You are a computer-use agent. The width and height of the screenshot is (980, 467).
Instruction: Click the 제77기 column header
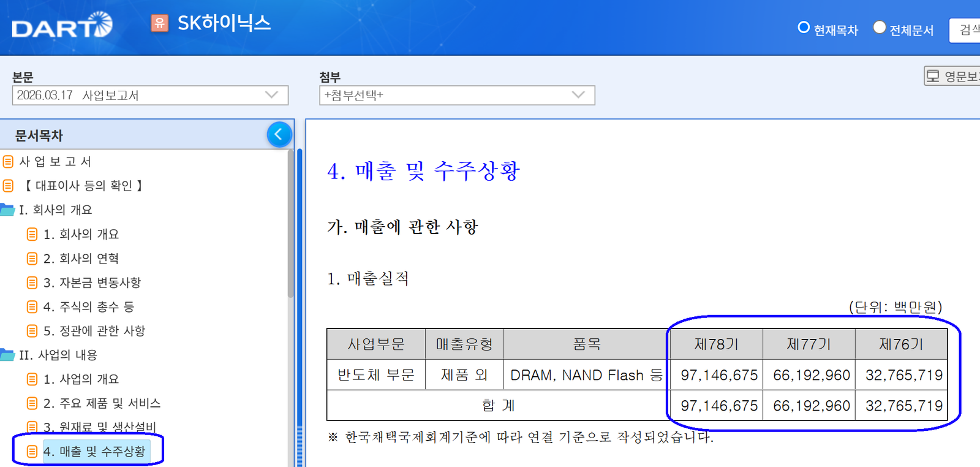coord(809,344)
